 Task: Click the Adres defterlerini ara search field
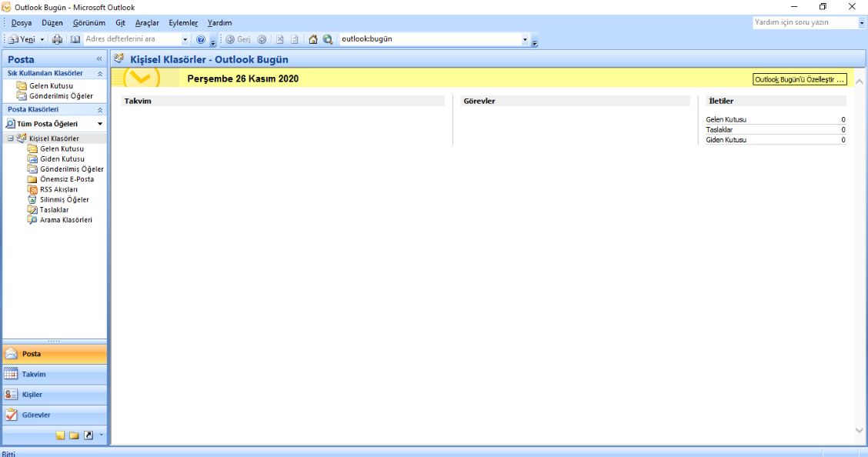[131, 39]
